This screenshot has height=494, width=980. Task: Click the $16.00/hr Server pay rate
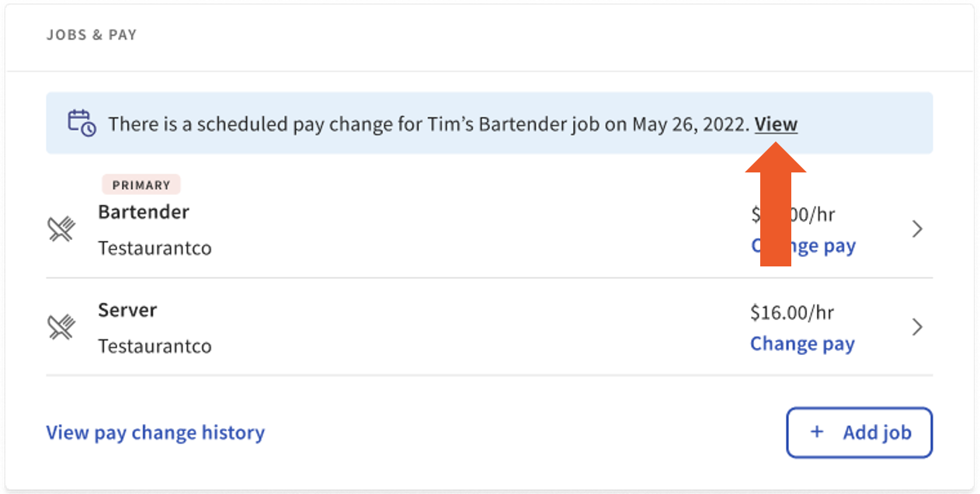coord(792,312)
